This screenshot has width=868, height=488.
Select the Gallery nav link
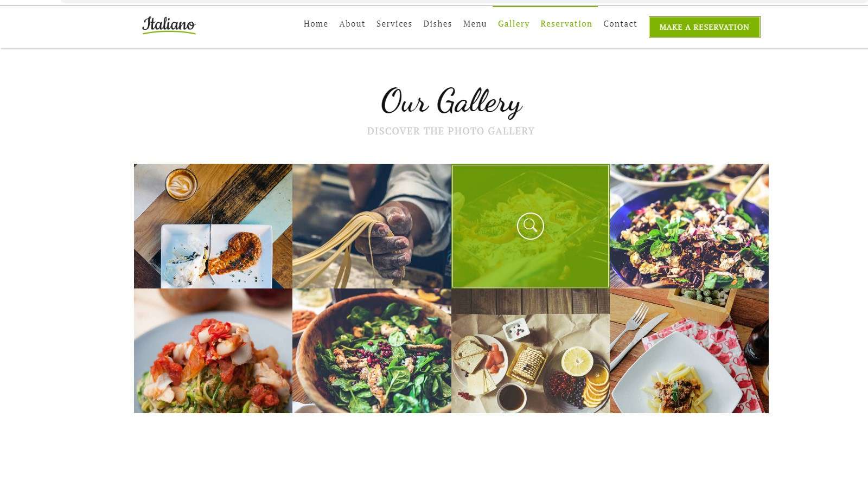514,24
